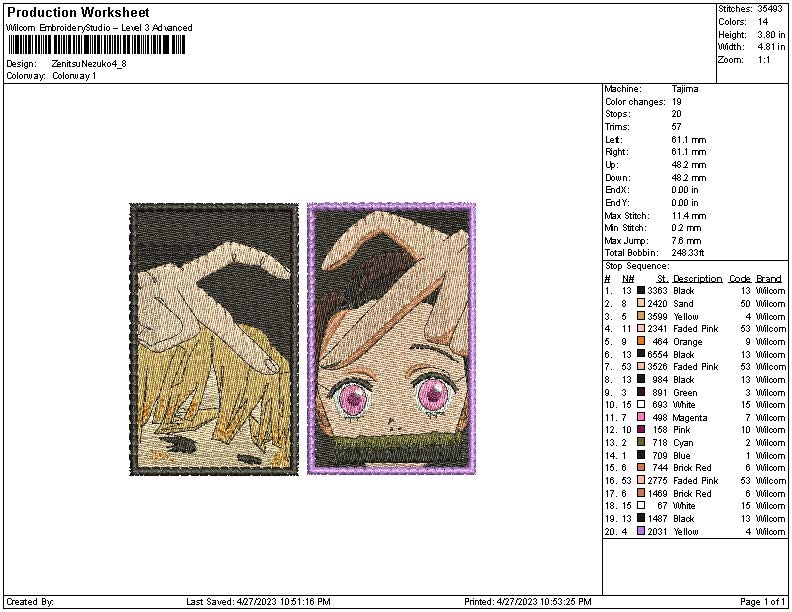Image resolution: width=792 pixels, height=612 pixels.
Task: Click the "Right:" measurement label
Action: pos(616,152)
